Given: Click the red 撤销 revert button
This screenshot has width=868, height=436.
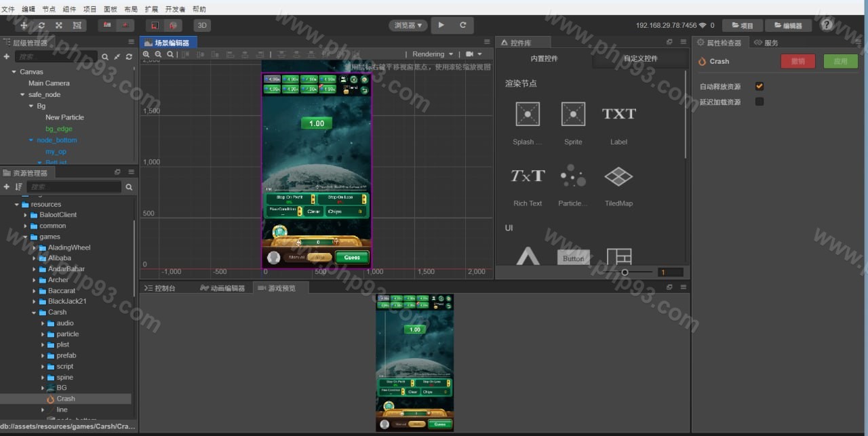Looking at the screenshot, I should (798, 61).
